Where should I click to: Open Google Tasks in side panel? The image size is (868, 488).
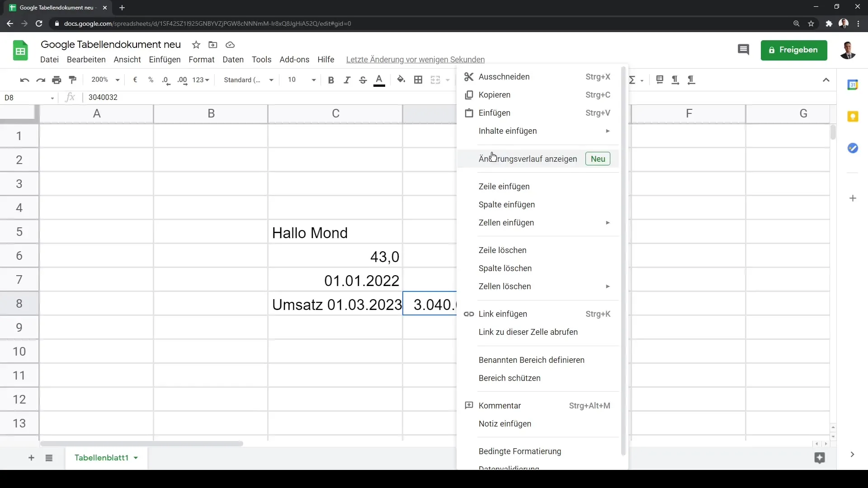(x=853, y=148)
